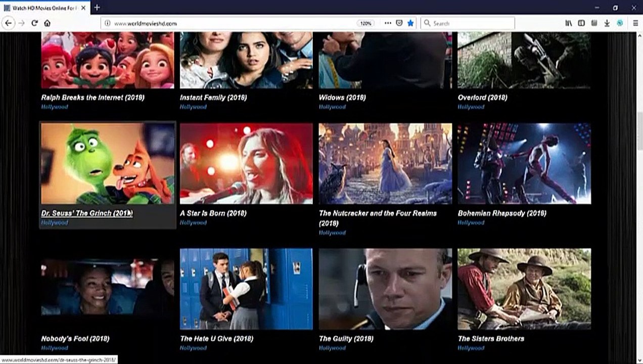Screen dimensions: 643x364
Task: Open Overlord movie poster image
Action: (x=524, y=60)
